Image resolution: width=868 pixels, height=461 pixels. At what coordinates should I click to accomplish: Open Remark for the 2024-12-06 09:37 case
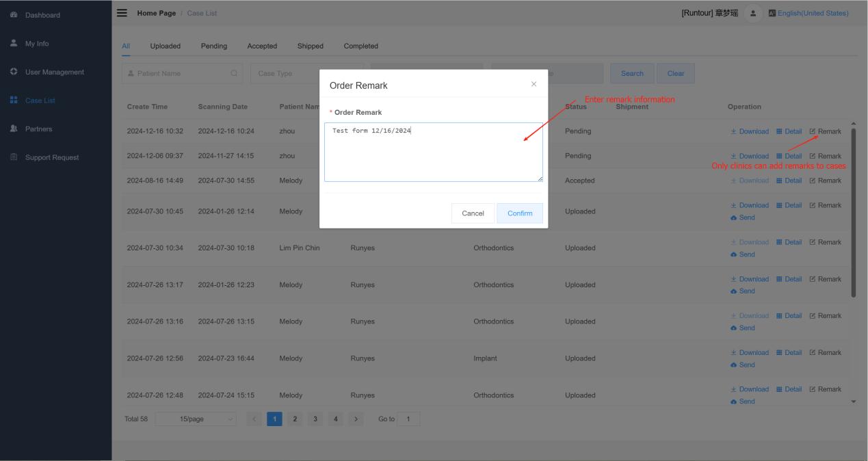(x=825, y=156)
